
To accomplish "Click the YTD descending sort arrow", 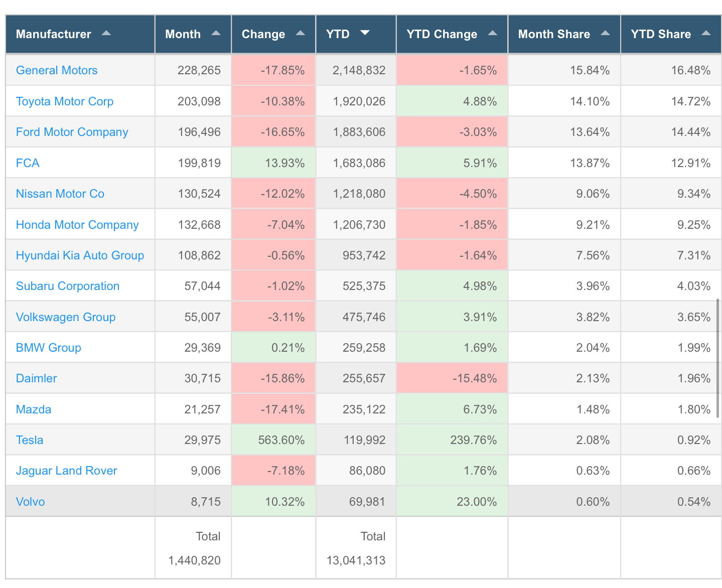I will pos(365,33).
